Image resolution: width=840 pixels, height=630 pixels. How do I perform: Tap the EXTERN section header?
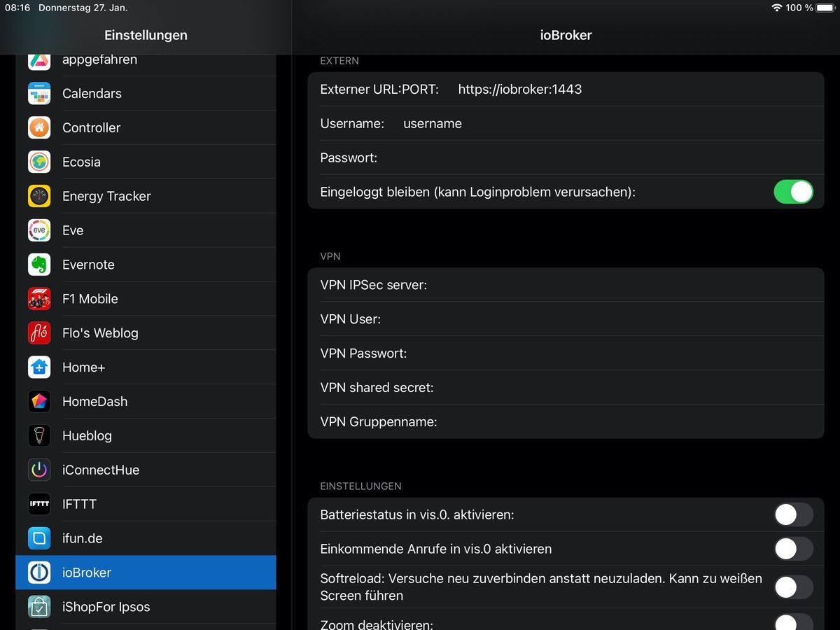click(339, 61)
